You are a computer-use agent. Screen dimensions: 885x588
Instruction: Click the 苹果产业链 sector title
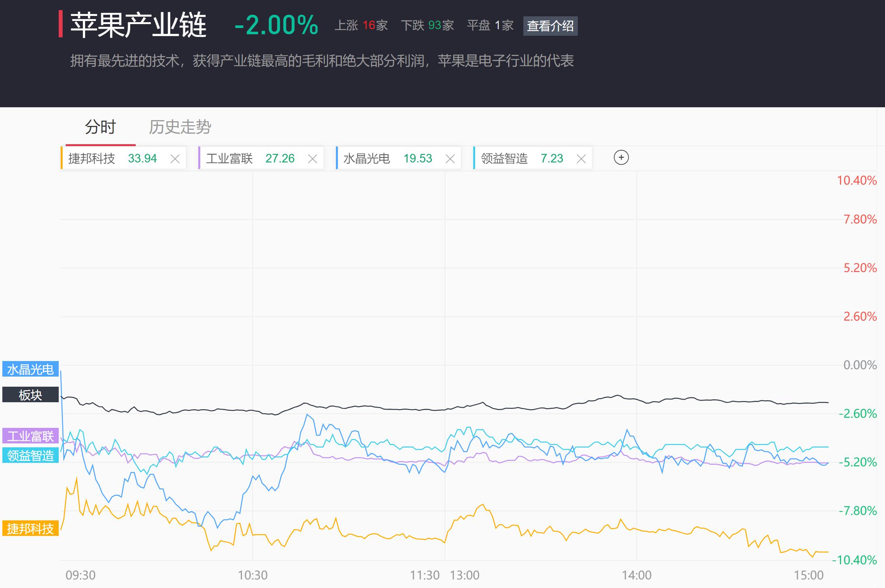(138, 25)
